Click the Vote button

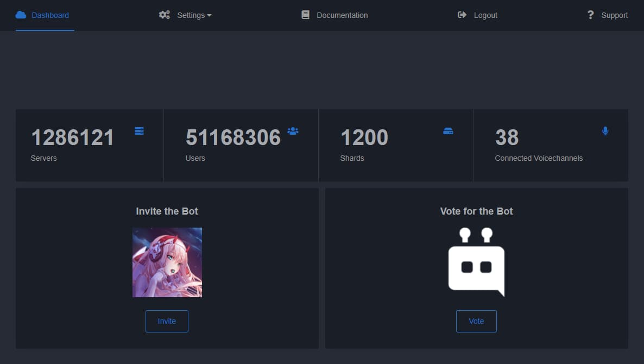(476, 321)
